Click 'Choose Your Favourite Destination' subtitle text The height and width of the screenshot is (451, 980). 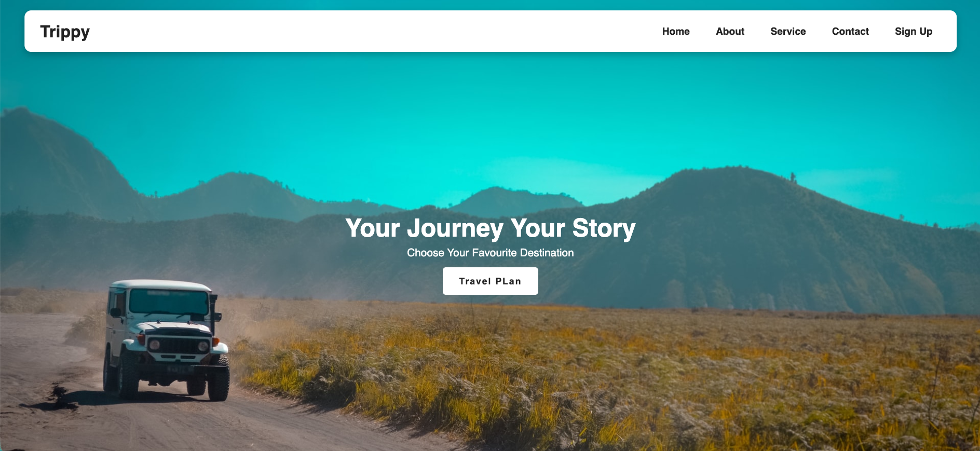(491, 253)
